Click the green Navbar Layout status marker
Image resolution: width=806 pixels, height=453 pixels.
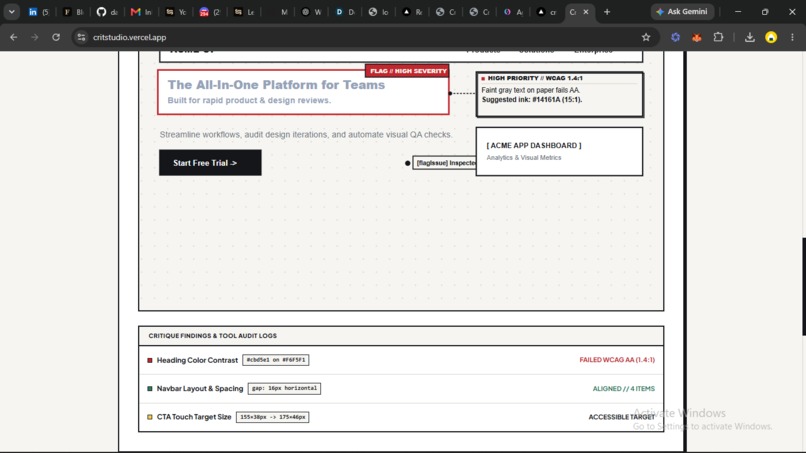pyautogui.click(x=150, y=389)
